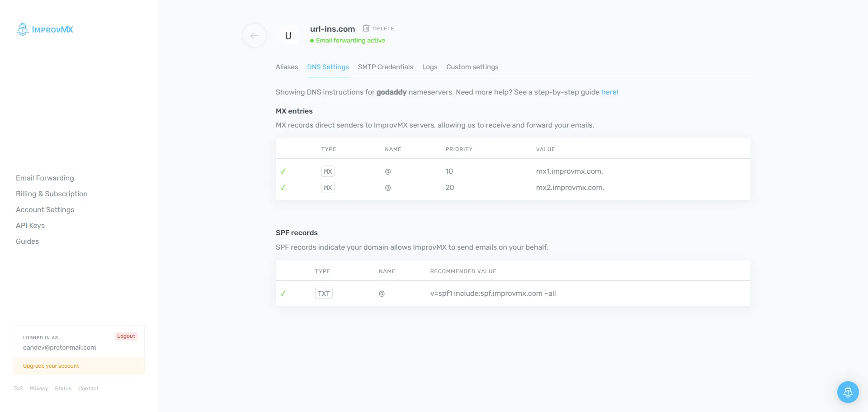Click Upgrade your account

51,366
